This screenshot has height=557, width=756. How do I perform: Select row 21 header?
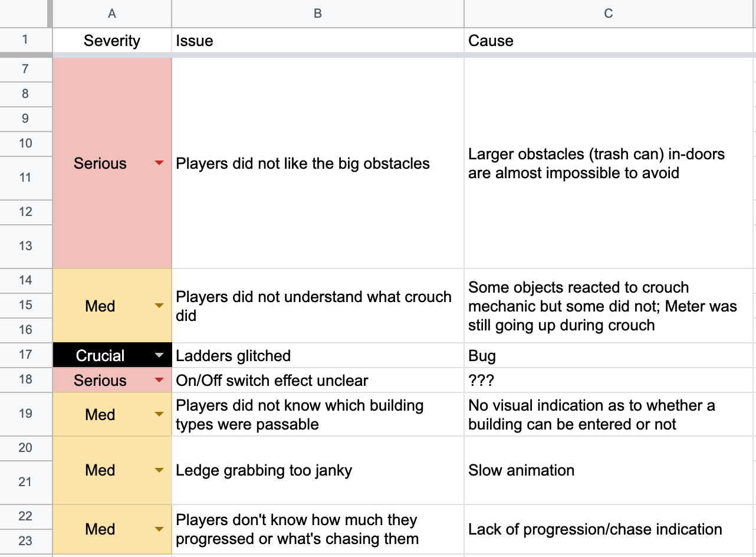point(25,482)
